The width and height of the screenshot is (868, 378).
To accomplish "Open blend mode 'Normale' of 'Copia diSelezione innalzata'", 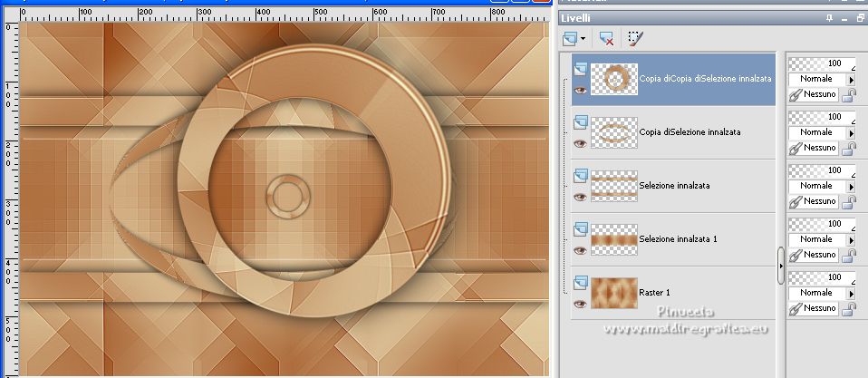I will coord(822,133).
